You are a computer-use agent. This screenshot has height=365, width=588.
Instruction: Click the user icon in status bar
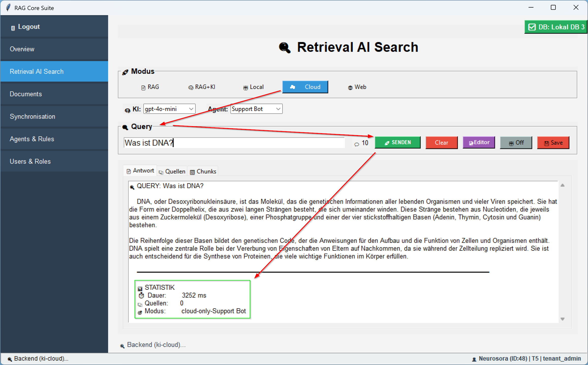coord(474,359)
